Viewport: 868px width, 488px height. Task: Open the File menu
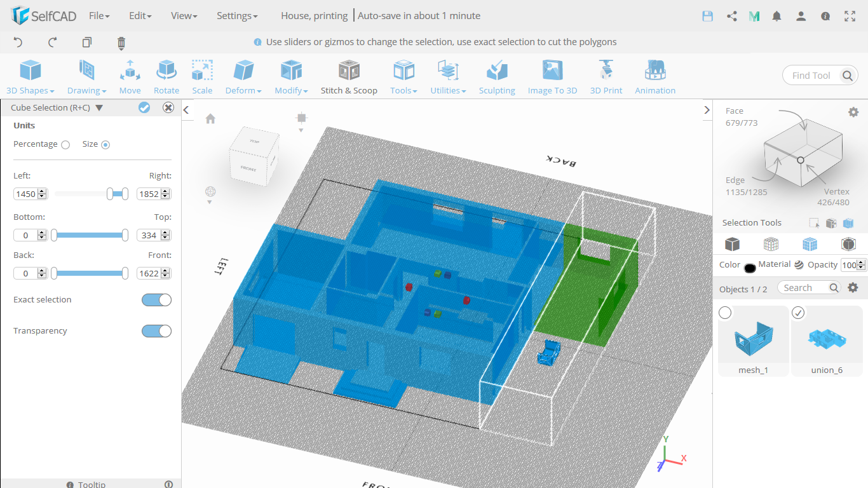point(99,16)
